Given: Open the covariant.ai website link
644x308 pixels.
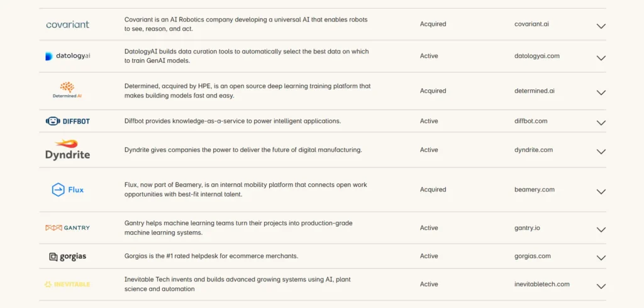Looking at the screenshot, I should tap(531, 24).
